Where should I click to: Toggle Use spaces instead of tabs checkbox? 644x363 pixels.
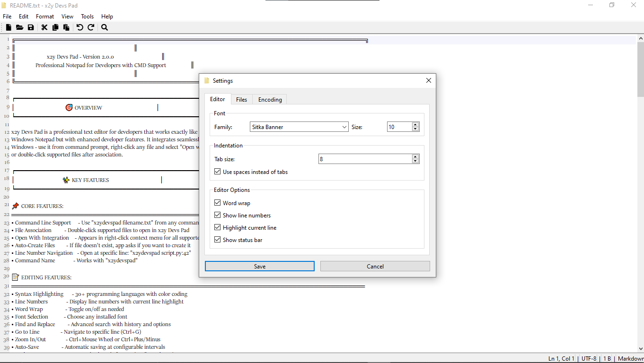coord(218,172)
